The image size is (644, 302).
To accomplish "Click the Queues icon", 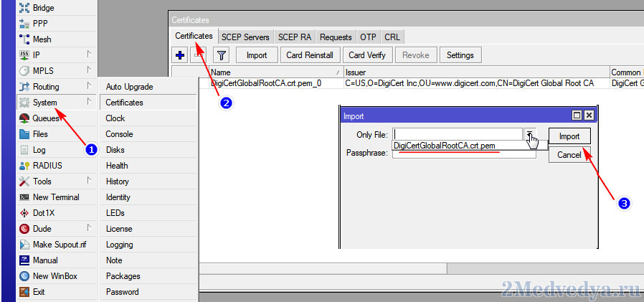I will pos(24,118).
